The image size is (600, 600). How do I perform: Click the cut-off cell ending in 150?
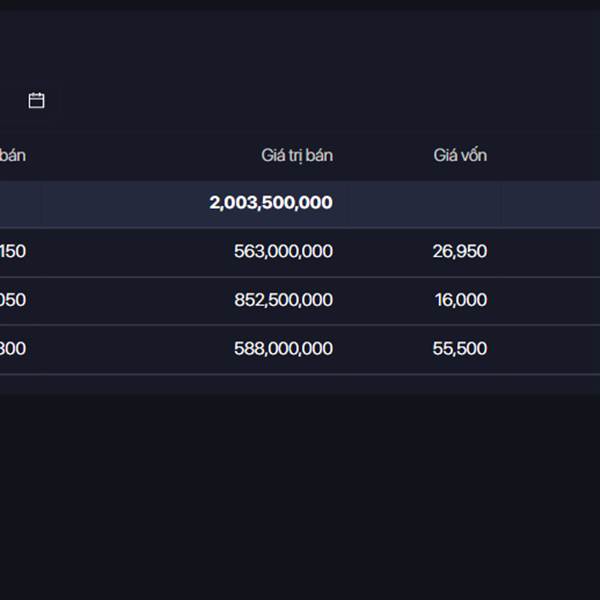(x=13, y=251)
